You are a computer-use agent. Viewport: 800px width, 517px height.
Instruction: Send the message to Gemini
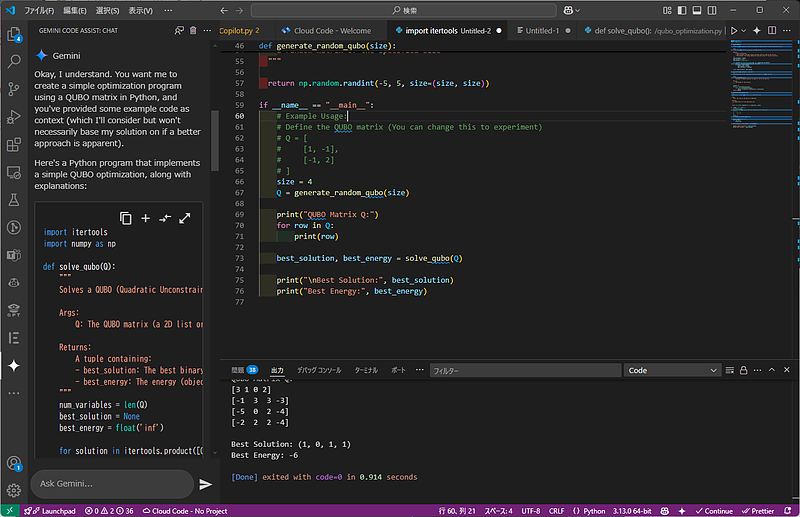click(206, 484)
